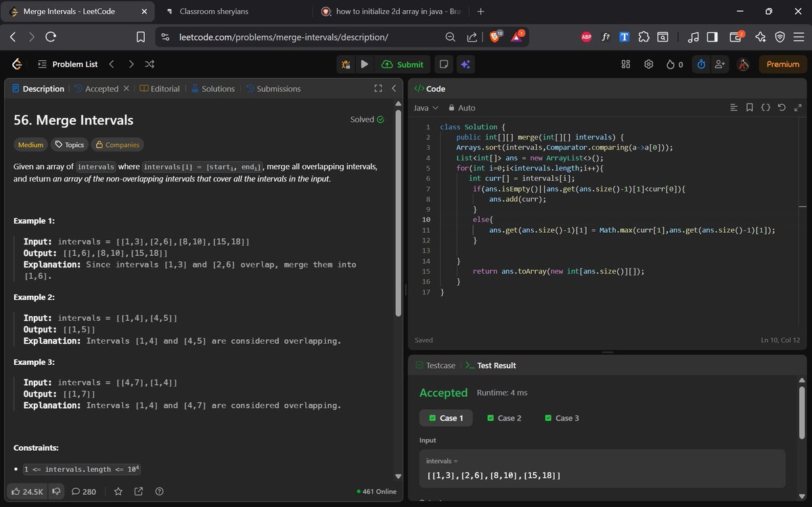Viewport: 812px width, 507px height.
Task: Click the intervals input value box
Action: coord(602,468)
